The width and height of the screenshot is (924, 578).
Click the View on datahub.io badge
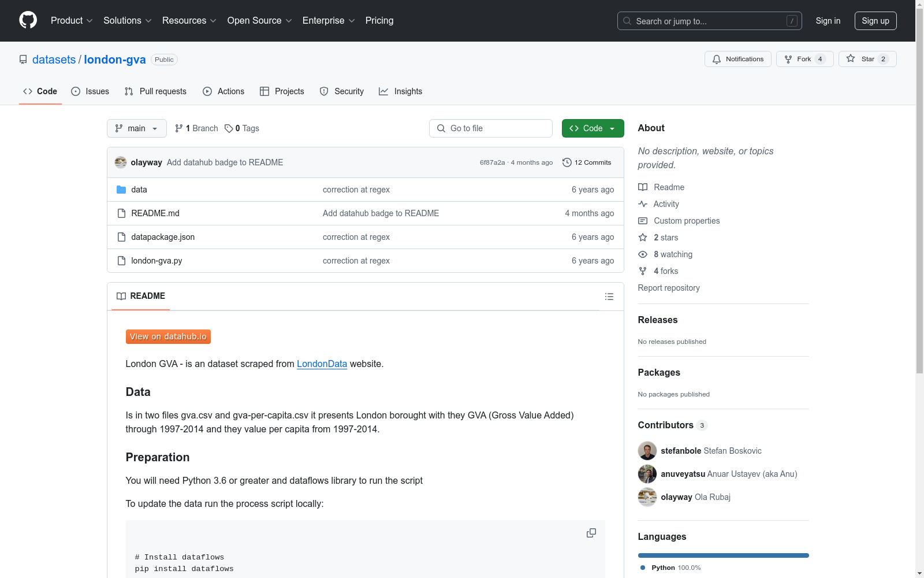[x=168, y=336]
